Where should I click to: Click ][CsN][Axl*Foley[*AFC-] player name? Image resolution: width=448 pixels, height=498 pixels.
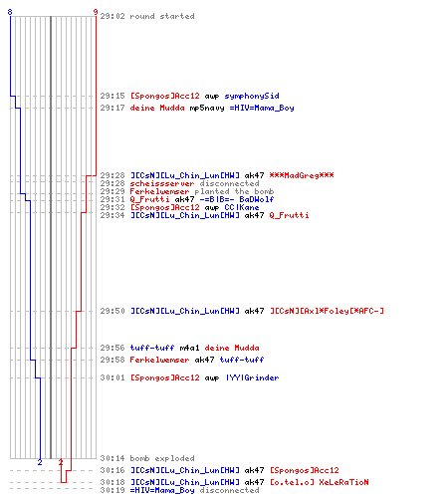click(327, 311)
